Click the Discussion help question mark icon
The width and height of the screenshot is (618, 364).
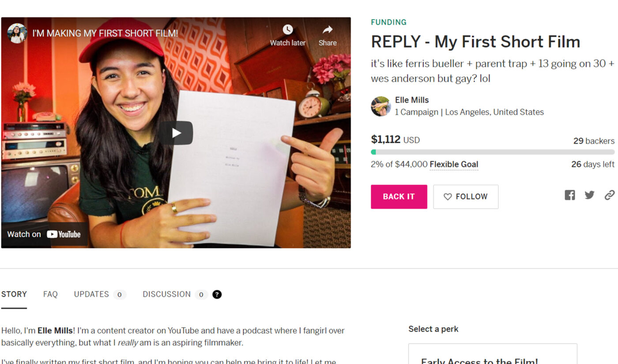pos(217,294)
